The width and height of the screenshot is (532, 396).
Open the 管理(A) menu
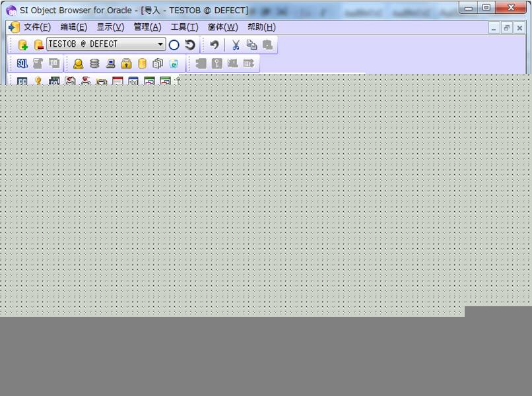(x=147, y=27)
